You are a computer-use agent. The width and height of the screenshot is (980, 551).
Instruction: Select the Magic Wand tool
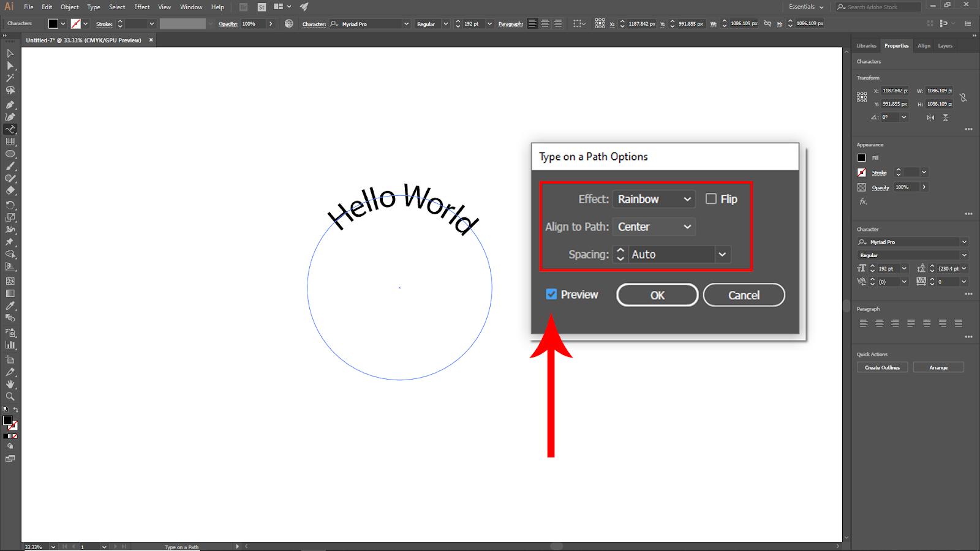point(10,78)
